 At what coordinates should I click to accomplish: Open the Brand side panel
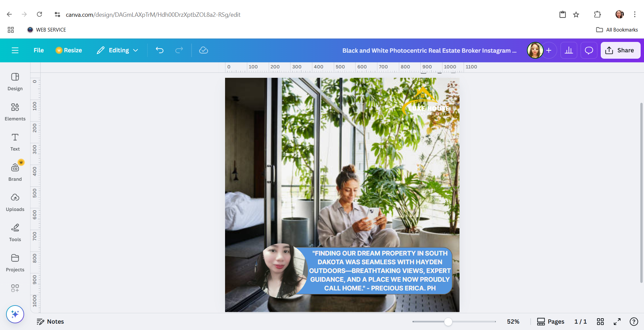click(15, 172)
